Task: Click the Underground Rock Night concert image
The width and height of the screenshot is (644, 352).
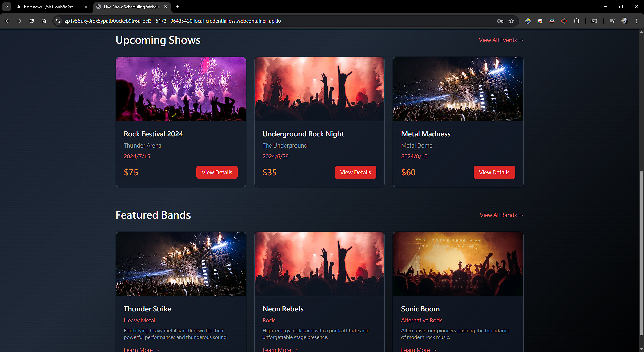Action: (x=319, y=89)
